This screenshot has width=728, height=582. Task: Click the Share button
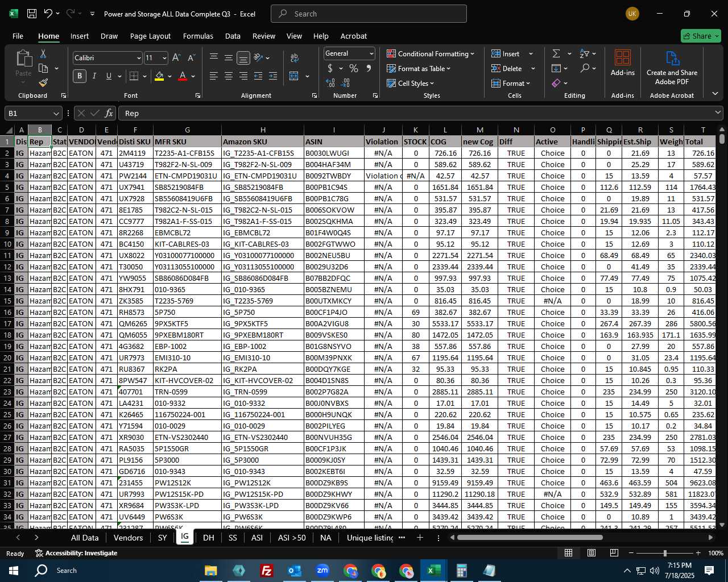(x=701, y=36)
